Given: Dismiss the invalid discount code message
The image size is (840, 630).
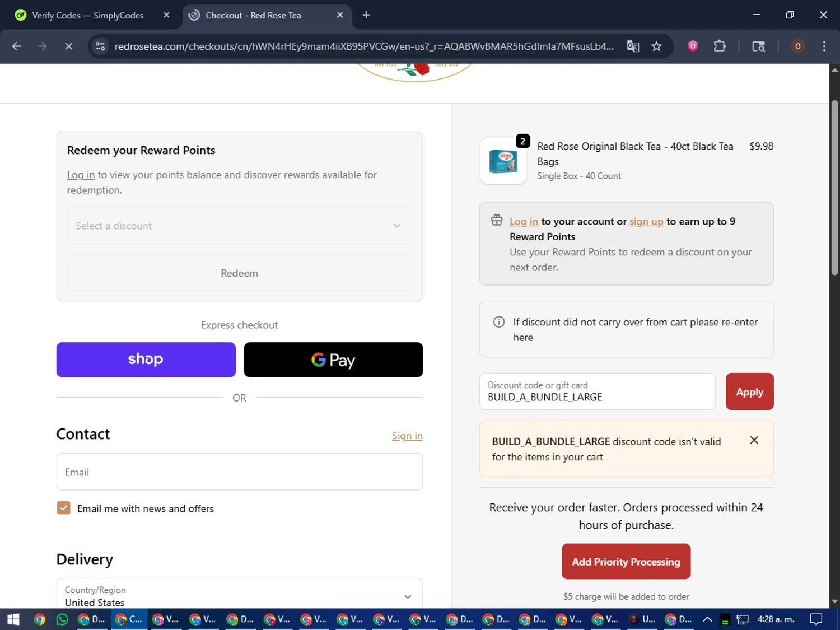Looking at the screenshot, I should [754, 440].
